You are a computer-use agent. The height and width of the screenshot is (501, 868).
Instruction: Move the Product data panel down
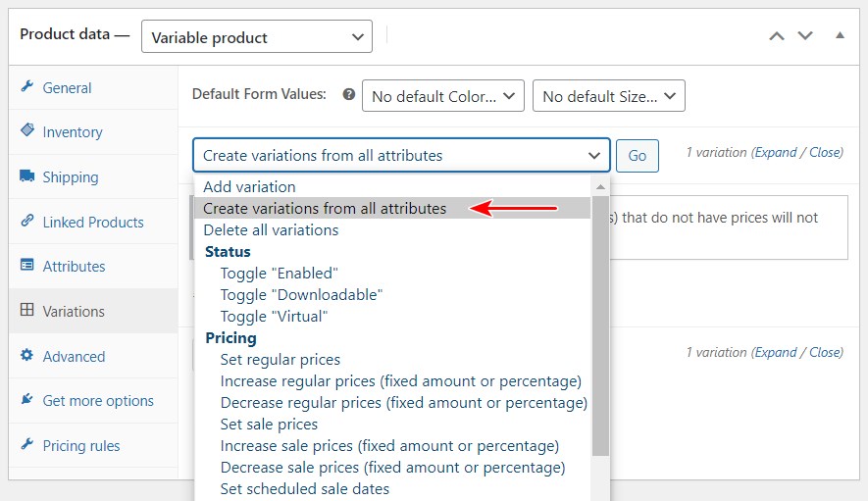pos(805,36)
